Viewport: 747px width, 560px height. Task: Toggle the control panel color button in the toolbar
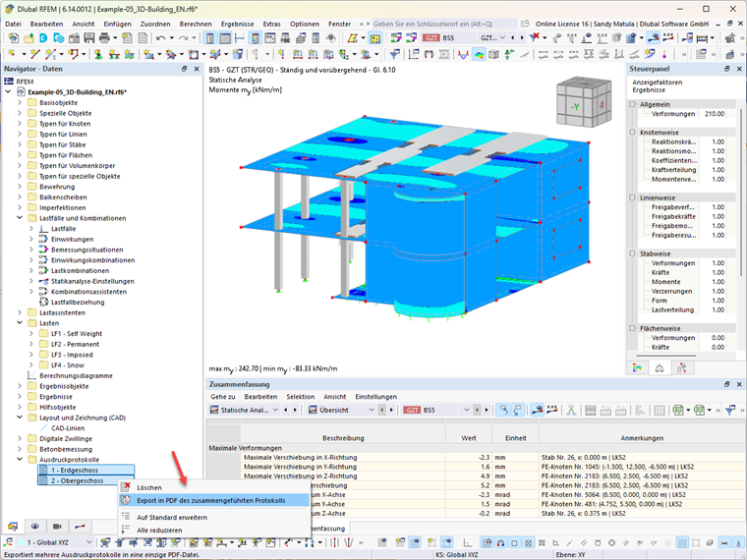(255, 37)
